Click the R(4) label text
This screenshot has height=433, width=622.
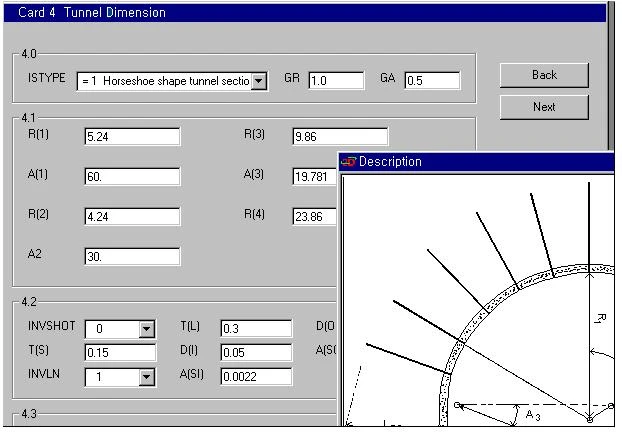[x=254, y=214]
